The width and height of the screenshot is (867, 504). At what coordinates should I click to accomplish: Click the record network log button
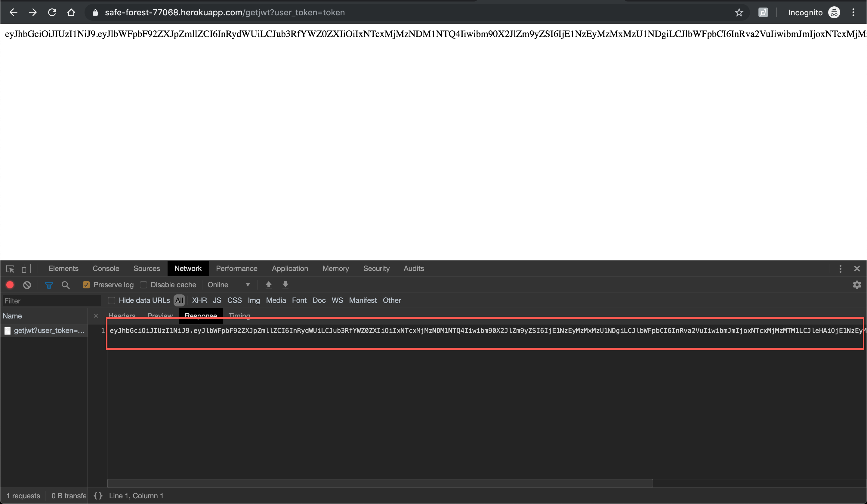10,285
